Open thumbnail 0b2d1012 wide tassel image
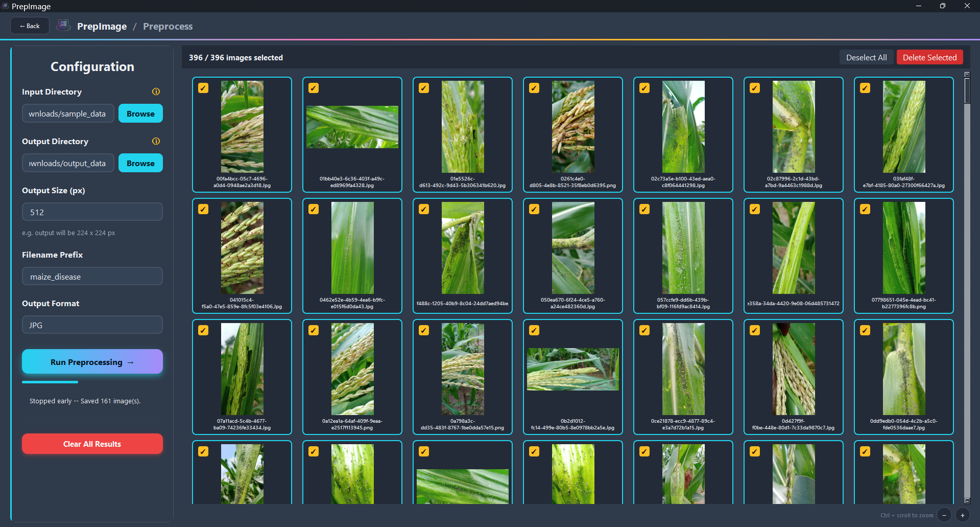The width and height of the screenshot is (980, 527). click(x=573, y=369)
